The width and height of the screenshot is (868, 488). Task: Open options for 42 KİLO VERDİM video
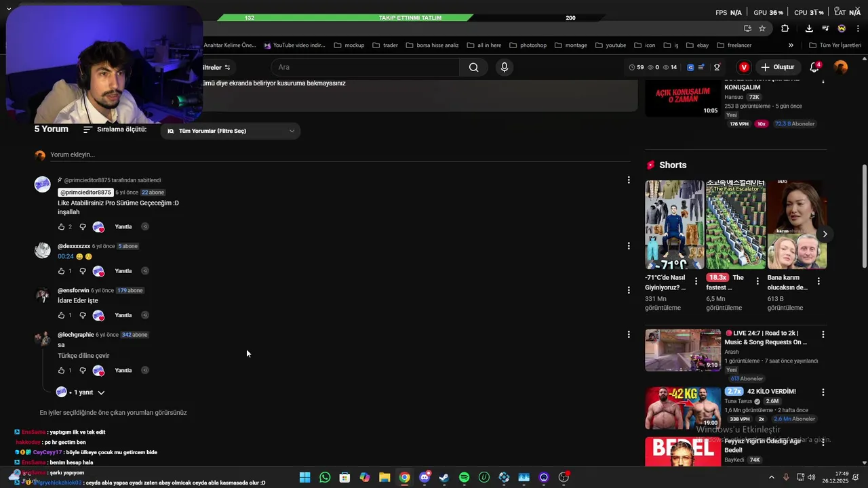823,392
